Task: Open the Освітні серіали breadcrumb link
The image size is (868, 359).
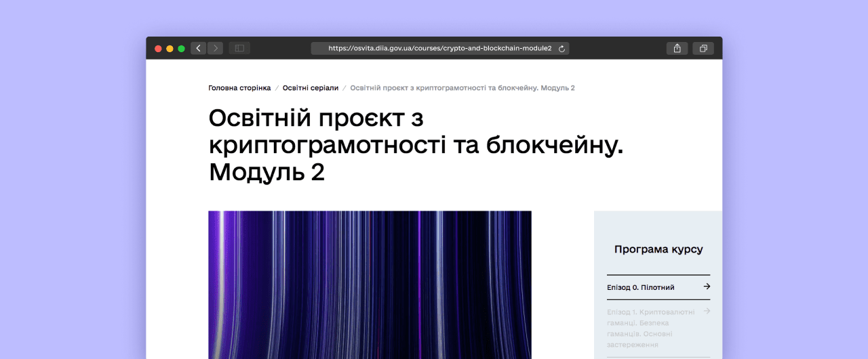Action: pyautogui.click(x=310, y=88)
